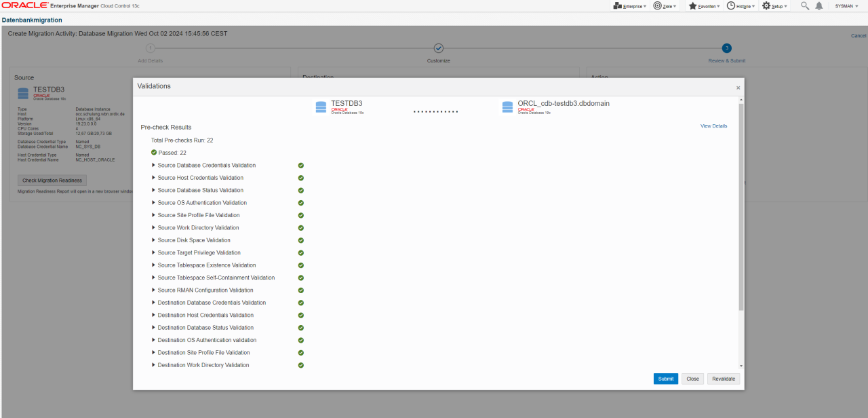This screenshot has width=868, height=418.
Task: Click passed checkmark for Destination Site Profile File Validation
Action: (x=301, y=353)
